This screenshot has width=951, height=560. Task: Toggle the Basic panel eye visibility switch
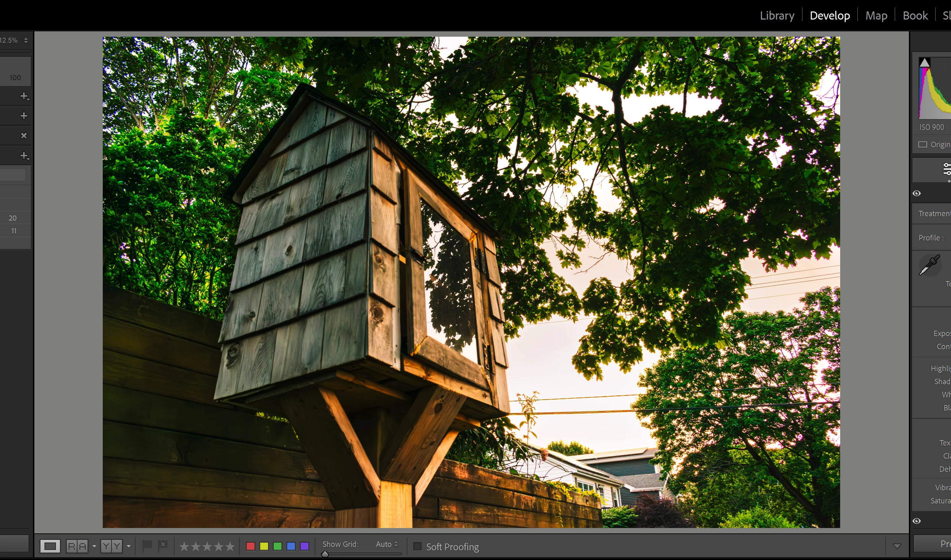click(x=917, y=193)
